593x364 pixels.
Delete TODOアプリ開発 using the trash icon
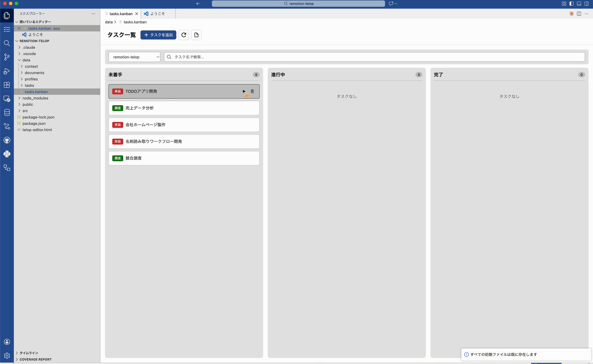[x=252, y=91]
